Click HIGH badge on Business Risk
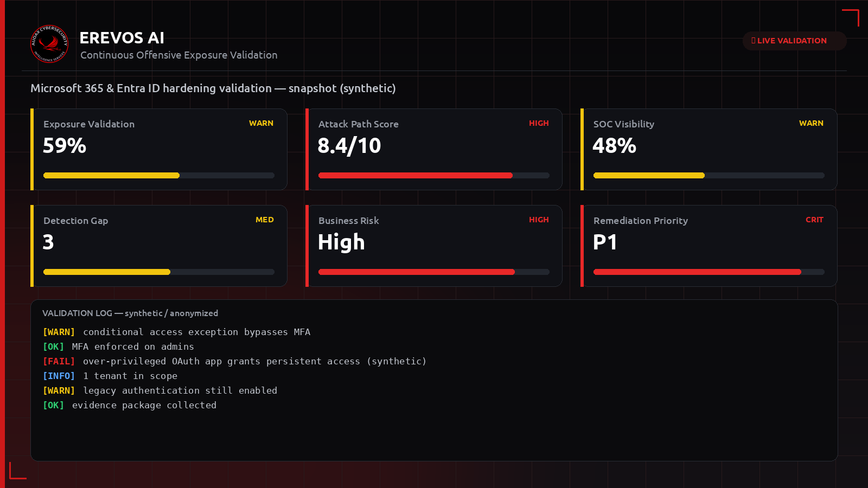 [539, 220]
